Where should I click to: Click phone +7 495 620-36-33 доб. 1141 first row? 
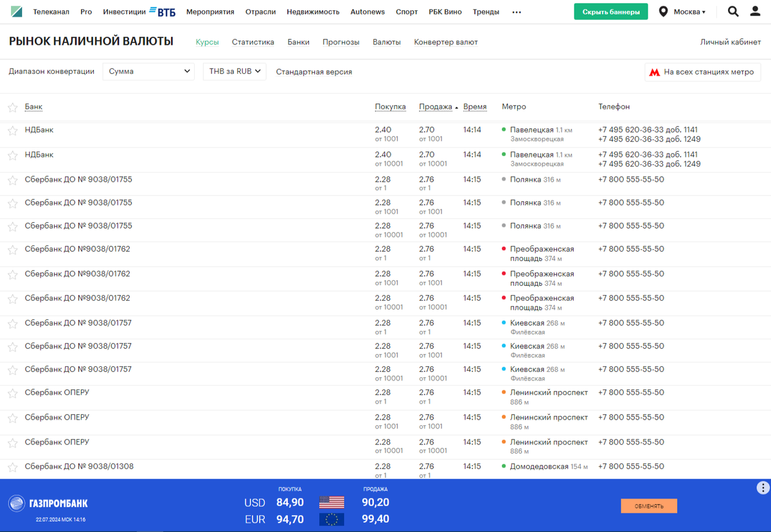[x=649, y=130]
